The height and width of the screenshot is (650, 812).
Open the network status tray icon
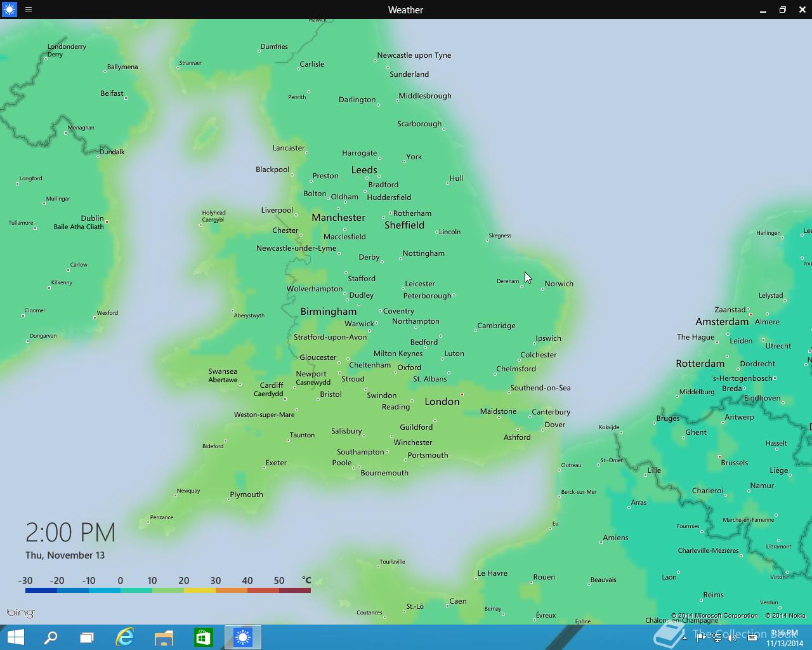(x=717, y=637)
